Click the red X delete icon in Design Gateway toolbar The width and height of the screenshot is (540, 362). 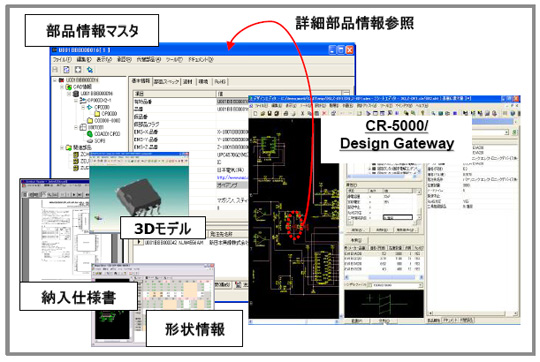click(324, 113)
